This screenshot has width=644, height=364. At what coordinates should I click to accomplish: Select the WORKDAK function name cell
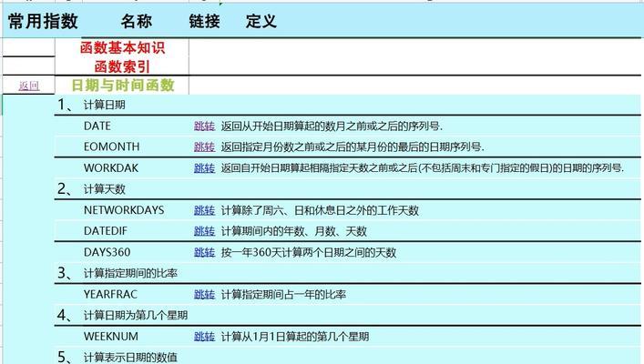[x=111, y=167]
